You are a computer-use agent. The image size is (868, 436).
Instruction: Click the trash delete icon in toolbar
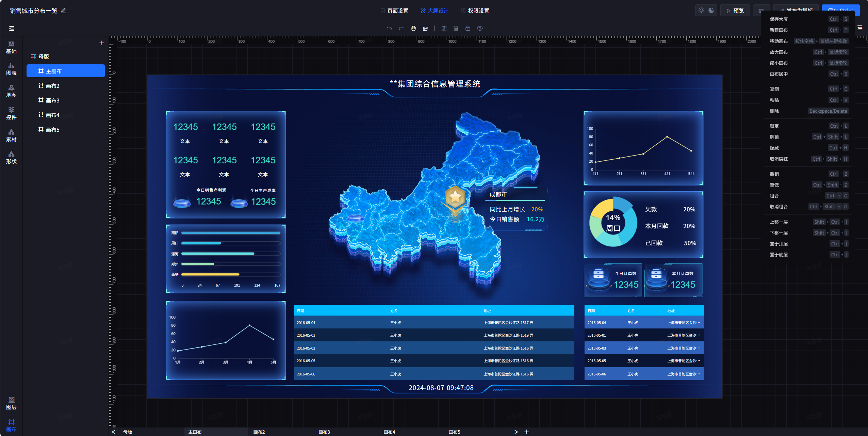click(456, 29)
